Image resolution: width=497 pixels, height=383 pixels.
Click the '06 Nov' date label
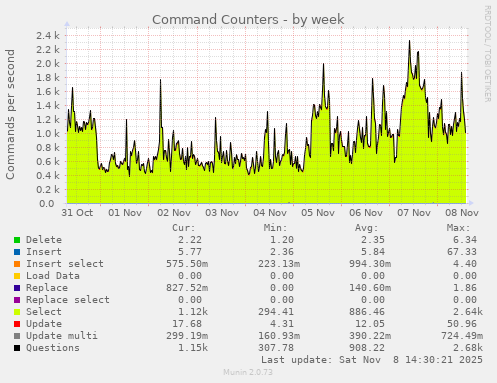(366, 213)
